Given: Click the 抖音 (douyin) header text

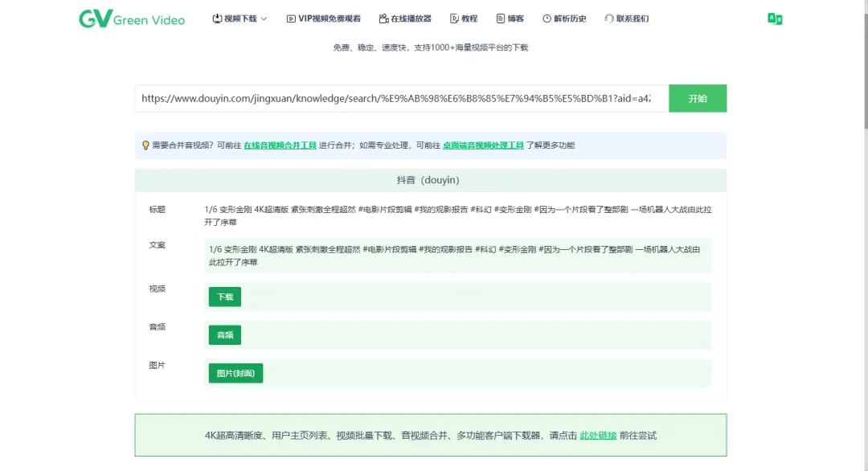Looking at the screenshot, I should [428, 180].
